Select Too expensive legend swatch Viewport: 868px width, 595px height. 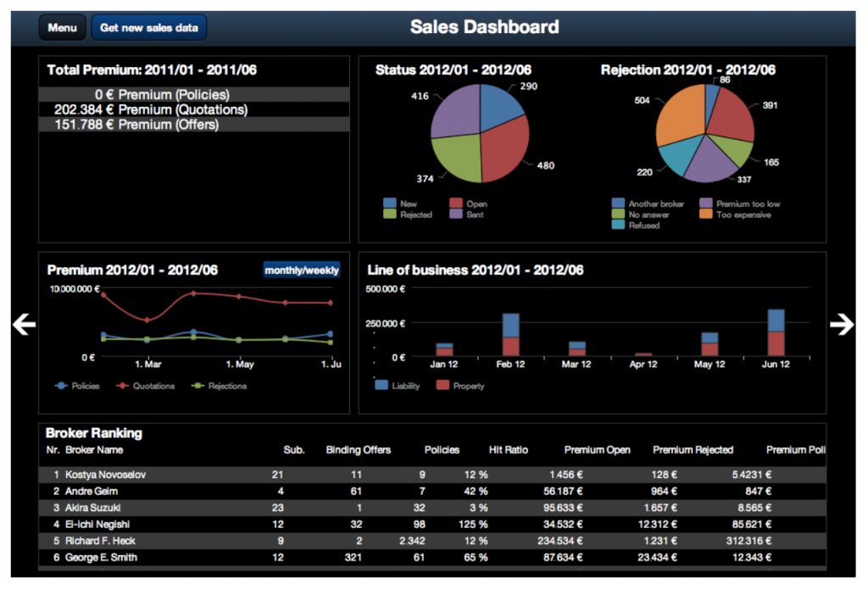coord(706,214)
